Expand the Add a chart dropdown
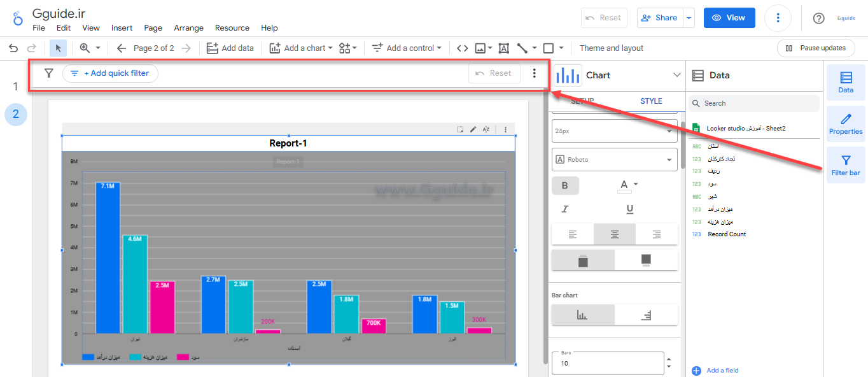Viewport: 868px width, 377px height. (301, 48)
